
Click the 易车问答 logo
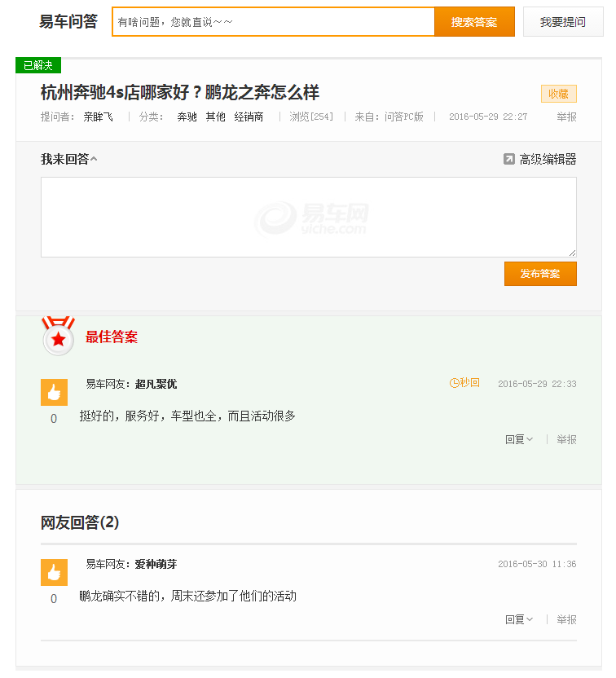tap(68, 22)
